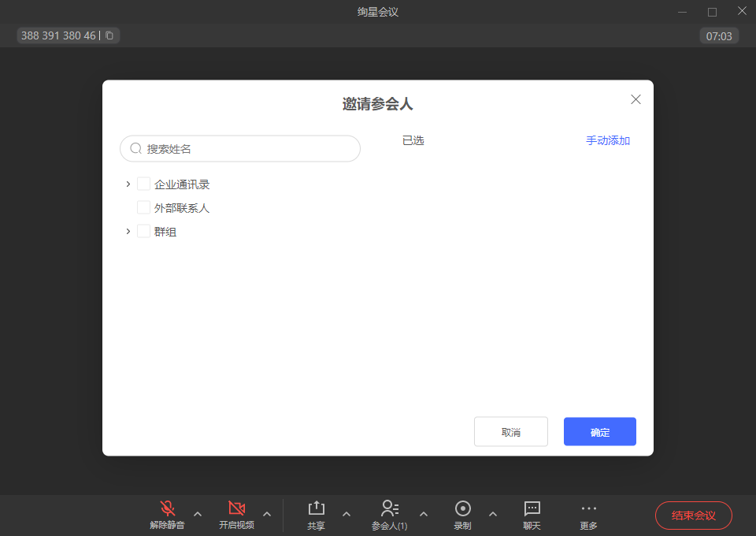Image resolution: width=756 pixels, height=536 pixels.
Task: Focus the 搜索姓名 search field
Action: click(240, 149)
